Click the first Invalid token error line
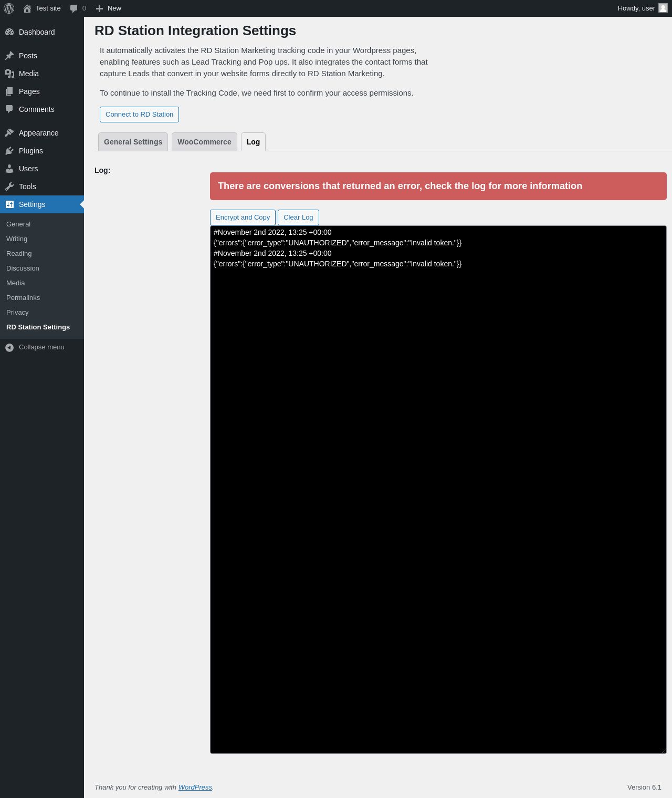Image resolution: width=672 pixels, height=798 pixels. [338, 243]
